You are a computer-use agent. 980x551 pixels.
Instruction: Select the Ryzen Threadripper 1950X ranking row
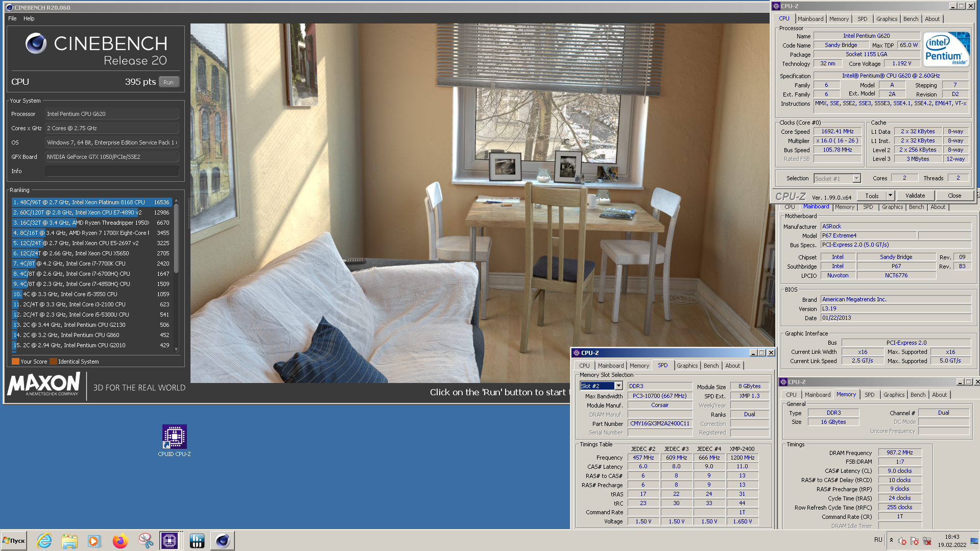point(92,223)
